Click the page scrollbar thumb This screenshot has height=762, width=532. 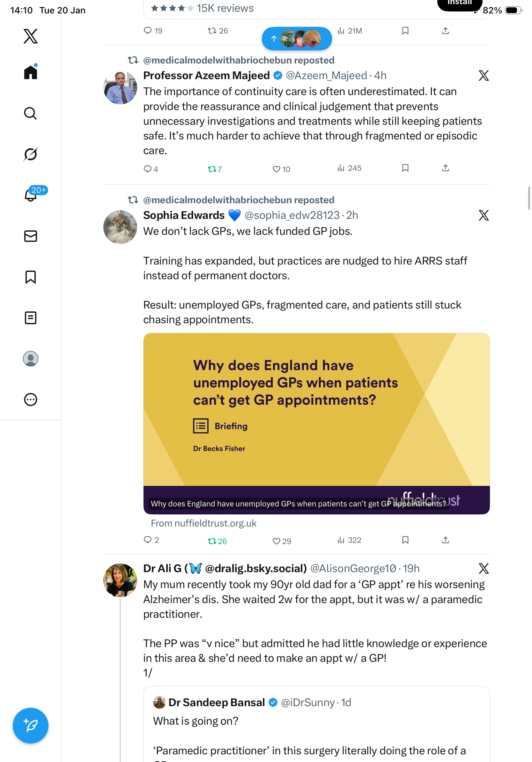click(x=529, y=198)
